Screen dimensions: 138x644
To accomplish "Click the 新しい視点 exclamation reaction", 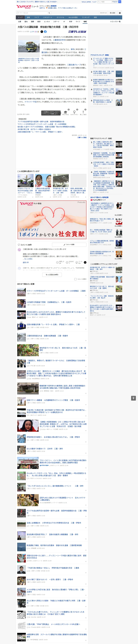I will pos(83,112).
